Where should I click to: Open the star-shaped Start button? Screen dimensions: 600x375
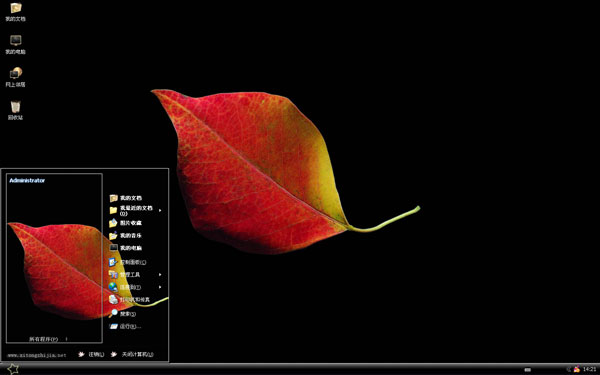tap(13, 369)
